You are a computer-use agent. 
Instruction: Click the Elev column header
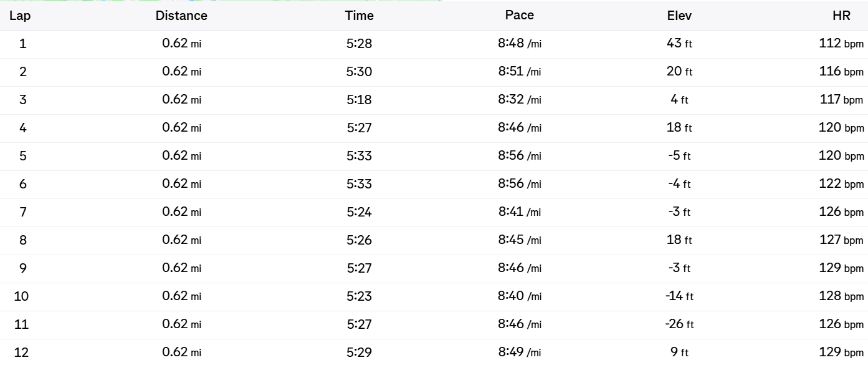(x=679, y=16)
